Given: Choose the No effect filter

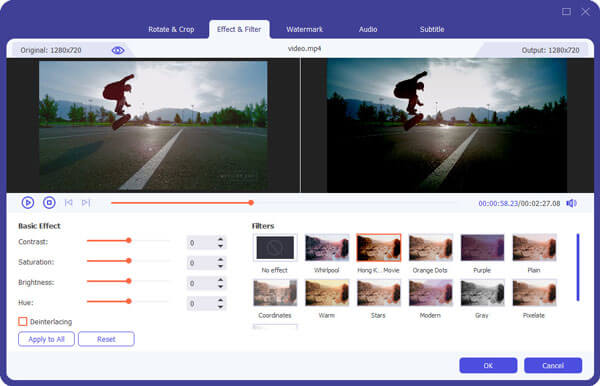Looking at the screenshot, I should pos(275,248).
